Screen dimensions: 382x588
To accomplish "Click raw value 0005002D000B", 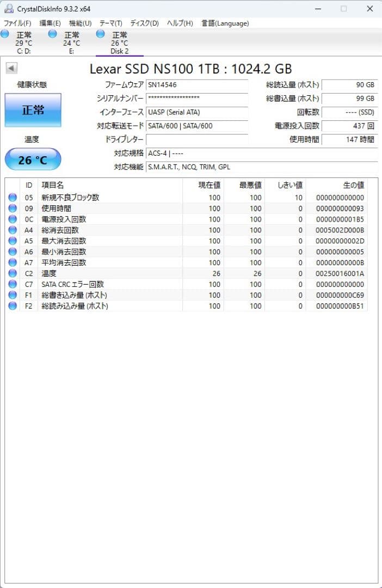I will [x=340, y=230].
